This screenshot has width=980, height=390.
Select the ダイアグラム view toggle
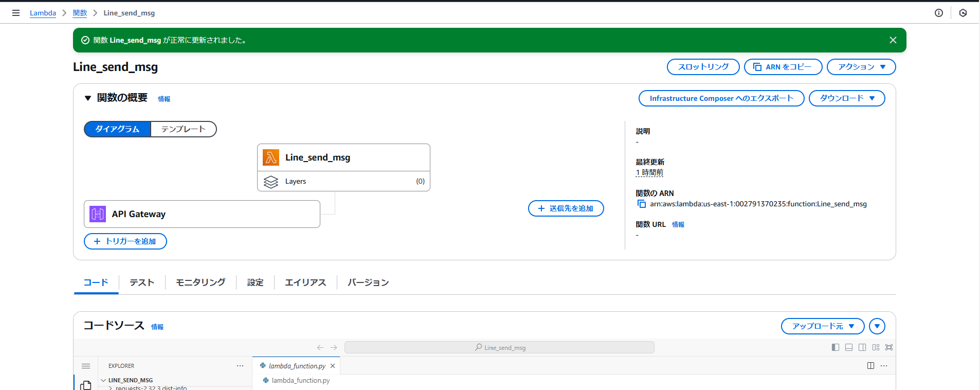[117, 129]
